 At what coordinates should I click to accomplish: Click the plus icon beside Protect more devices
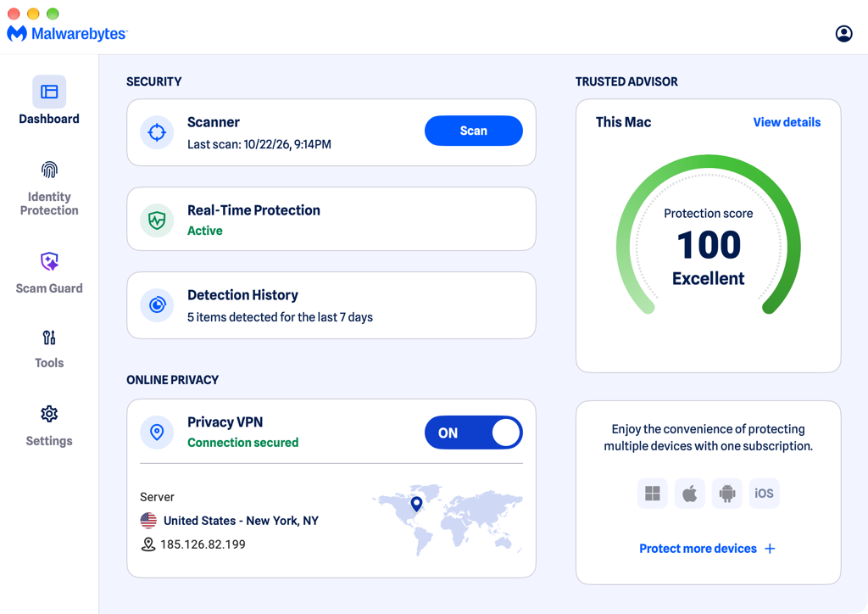770,549
